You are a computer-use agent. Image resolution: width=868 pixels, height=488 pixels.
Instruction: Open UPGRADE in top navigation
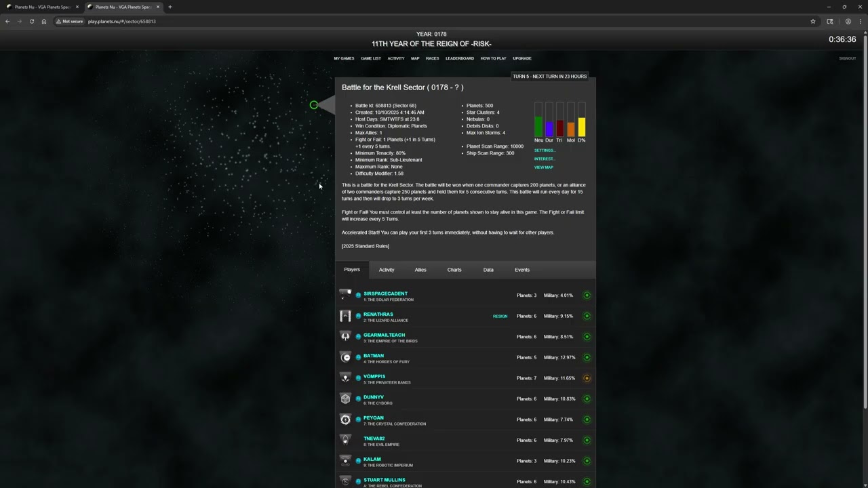click(522, 58)
